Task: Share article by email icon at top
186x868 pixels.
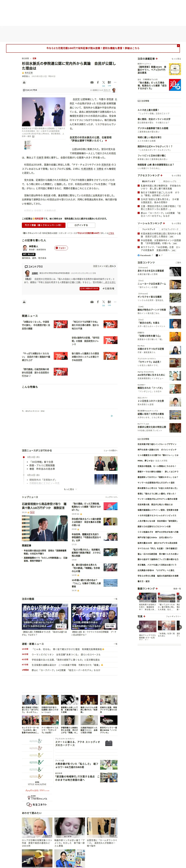Action: click(92, 82)
